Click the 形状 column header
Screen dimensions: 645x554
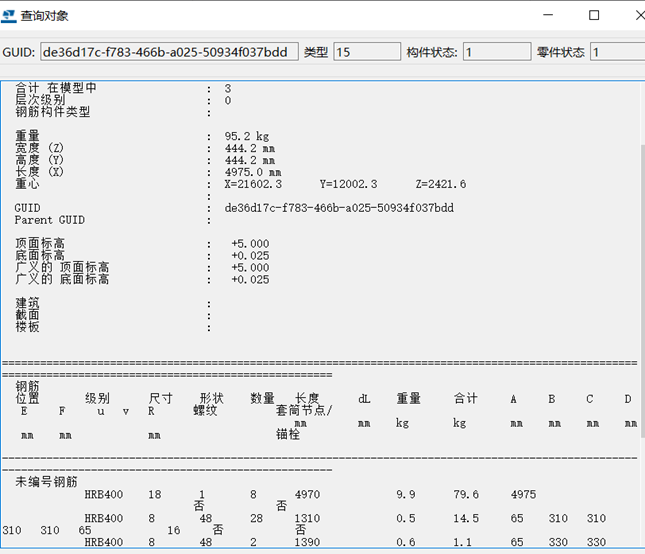pyautogui.click(x=211, y=398)
